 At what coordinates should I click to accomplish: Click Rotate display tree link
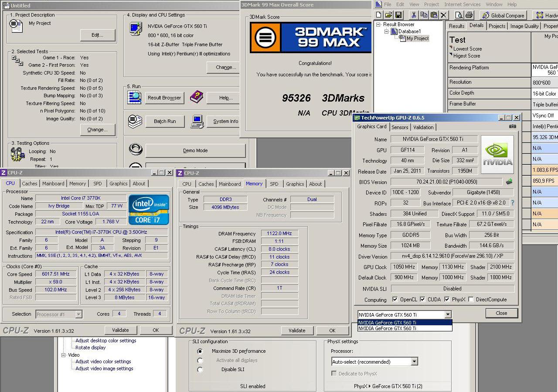91,348
